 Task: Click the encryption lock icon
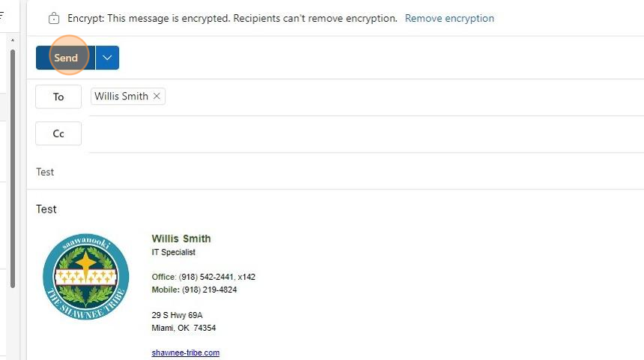[x=54, y=18]
